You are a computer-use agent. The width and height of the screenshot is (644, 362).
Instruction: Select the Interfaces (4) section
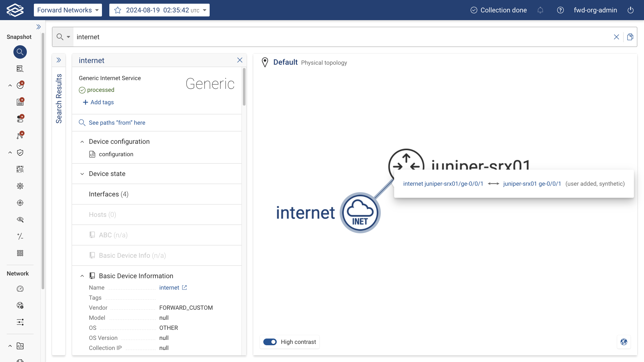(x=108, y=194)
